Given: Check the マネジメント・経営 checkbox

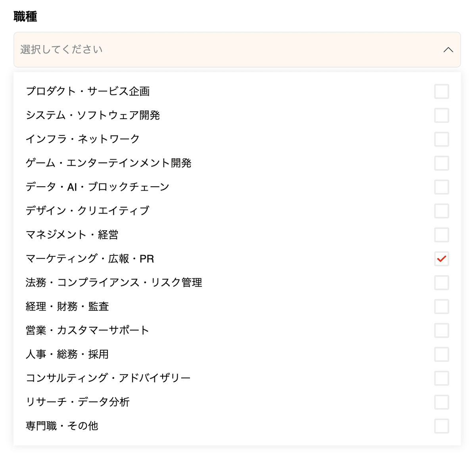Looking at the screenshot, I should tap(441, 235).
